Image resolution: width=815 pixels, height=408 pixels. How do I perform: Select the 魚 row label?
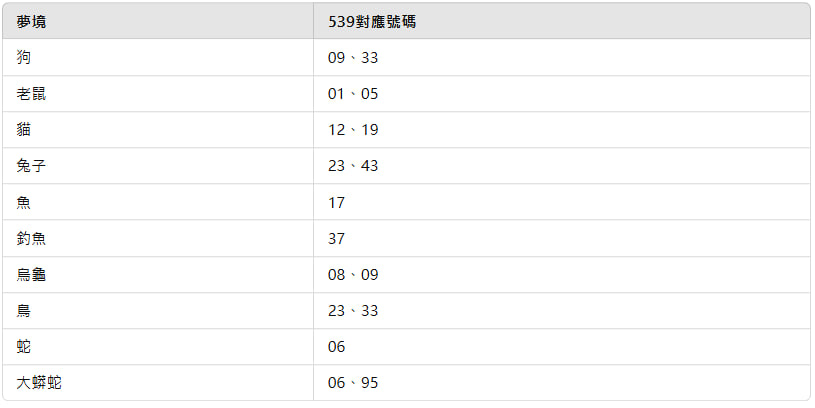[x=23, y=202]
